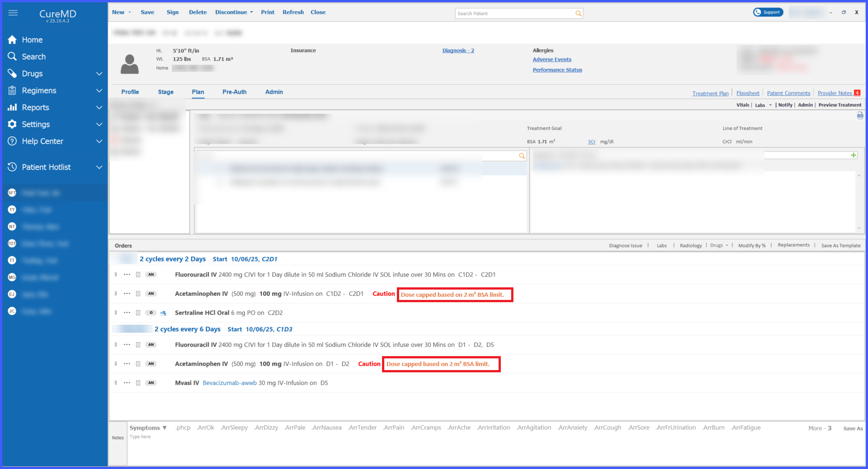The height and width of the screenshot is (469, 868).
Task: Open the three-dot menu for Mvasi IV
Action: [x=127, y=383]
